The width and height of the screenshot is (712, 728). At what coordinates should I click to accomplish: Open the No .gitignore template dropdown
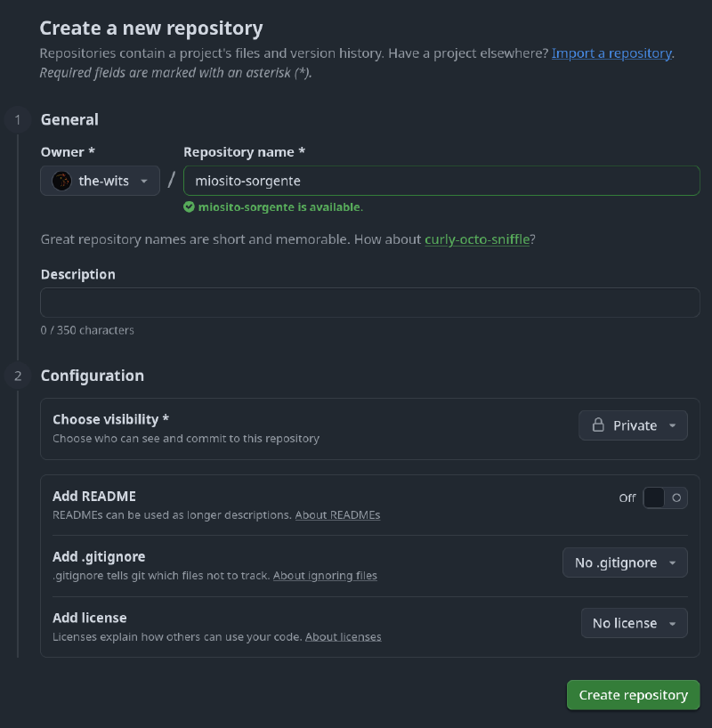[x=625, y=562]
